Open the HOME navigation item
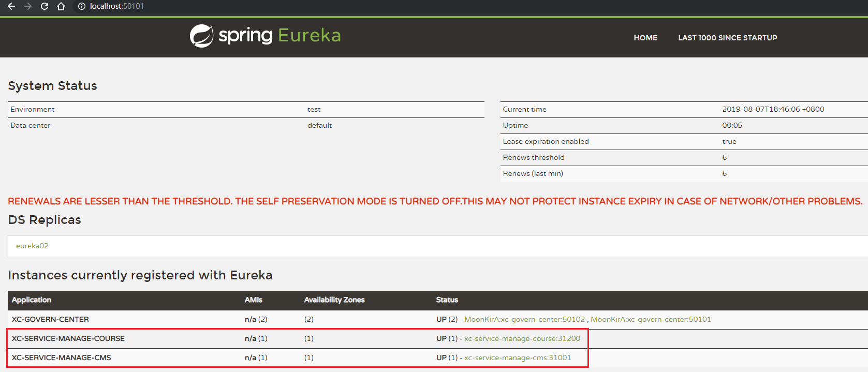Image resolution: width=868 pixels, height=372 pixels. (645, 38)
